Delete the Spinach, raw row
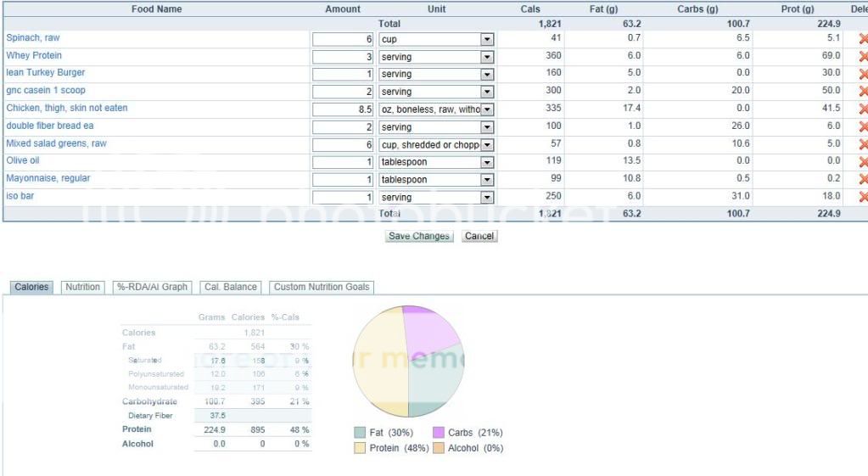This screenshot has height=476, width=868. (863, 39)
